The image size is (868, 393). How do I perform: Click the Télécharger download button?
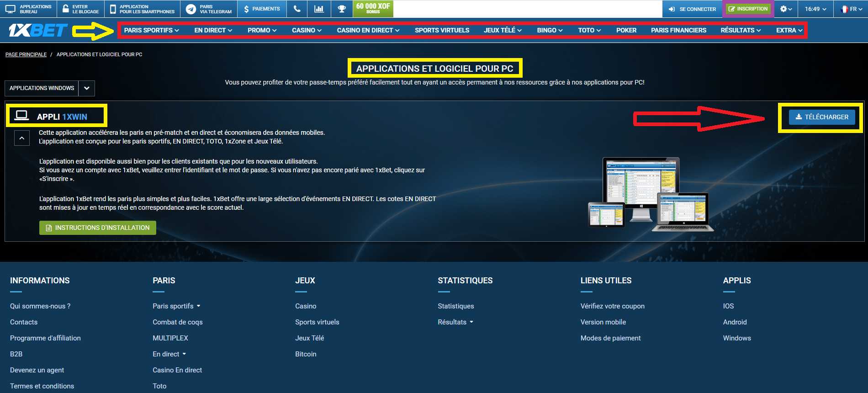(822, 117)
